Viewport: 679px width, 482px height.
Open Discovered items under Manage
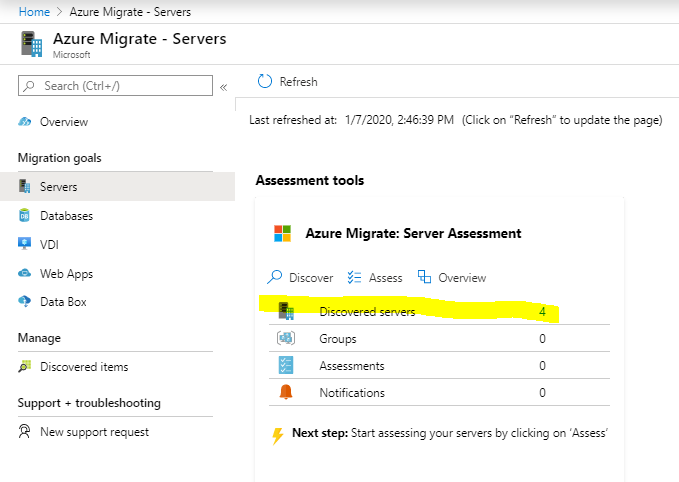click(84, 367)
